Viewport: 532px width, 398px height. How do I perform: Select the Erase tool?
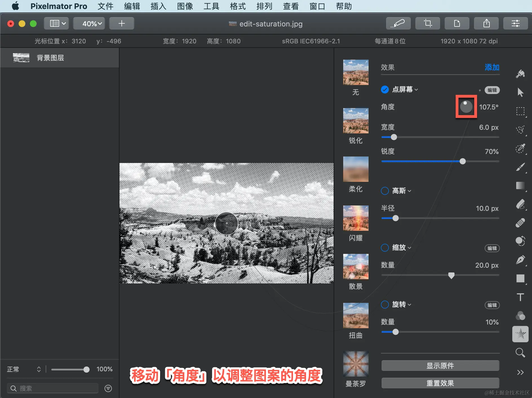coord(520,204)
